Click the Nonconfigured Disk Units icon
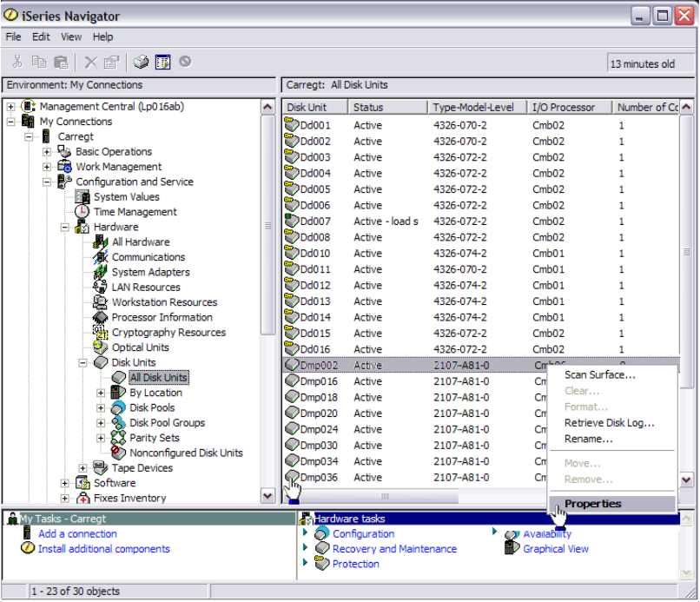This screenshot has width=700, height=602. point(118,453)
